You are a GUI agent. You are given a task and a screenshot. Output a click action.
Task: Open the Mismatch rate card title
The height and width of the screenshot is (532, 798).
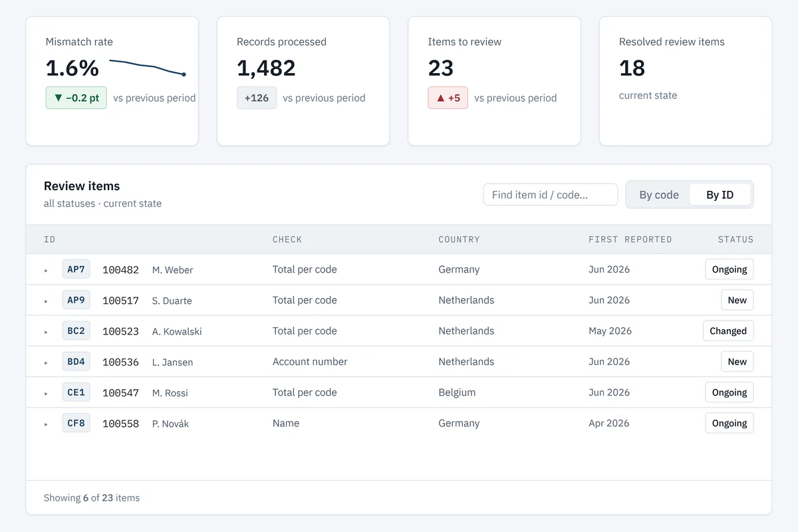(79, 41)
